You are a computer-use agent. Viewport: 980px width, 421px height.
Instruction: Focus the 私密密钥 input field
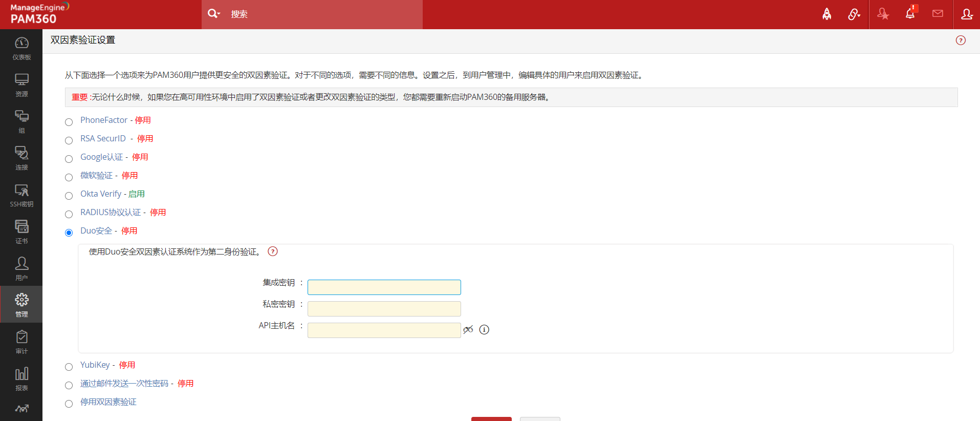click(x=384, y=309)
